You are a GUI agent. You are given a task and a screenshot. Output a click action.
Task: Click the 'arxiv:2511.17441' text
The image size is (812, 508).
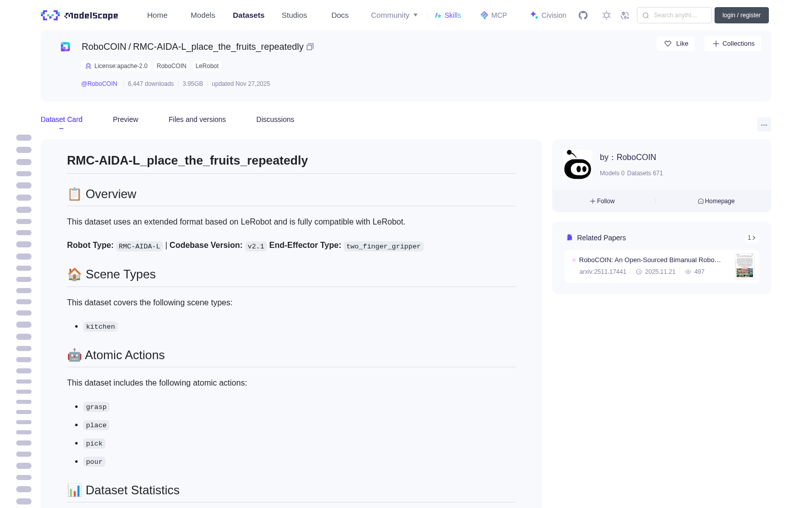point(603,272)
